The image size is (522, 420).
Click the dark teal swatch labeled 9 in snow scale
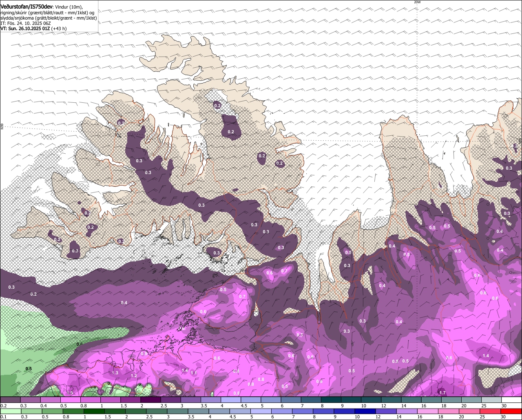351,400
